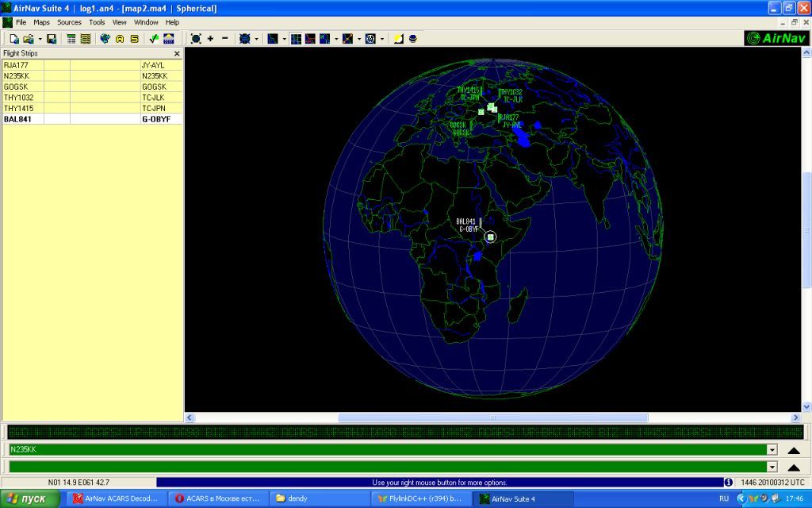
Task: Click the Windows Start button
Action: 29,498
